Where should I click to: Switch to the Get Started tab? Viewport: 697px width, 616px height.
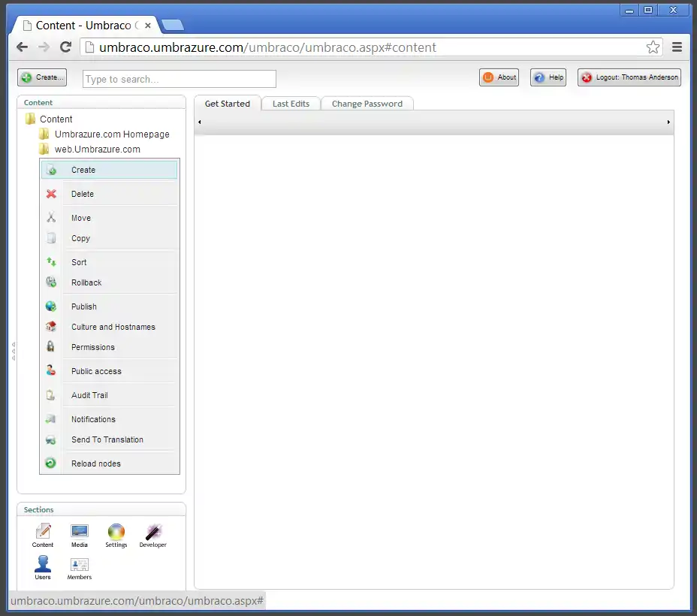click(227, 104)
